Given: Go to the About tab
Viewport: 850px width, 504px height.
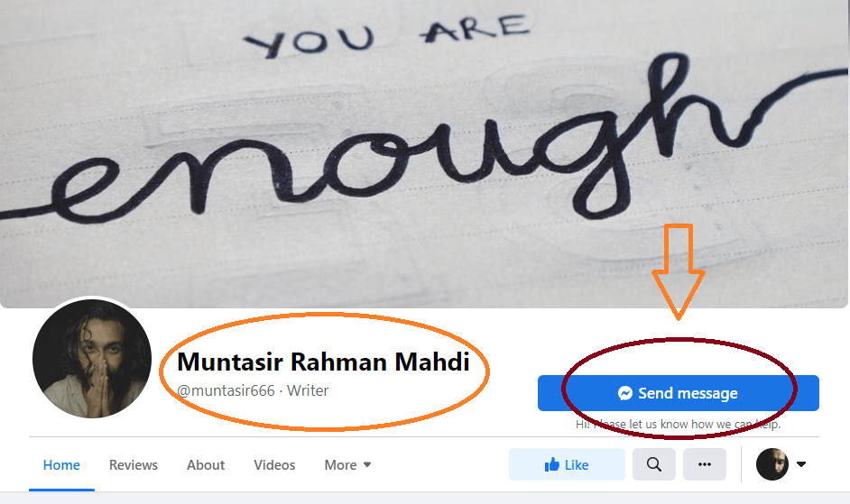Looking at the screenshot, I should coord(206,465).
